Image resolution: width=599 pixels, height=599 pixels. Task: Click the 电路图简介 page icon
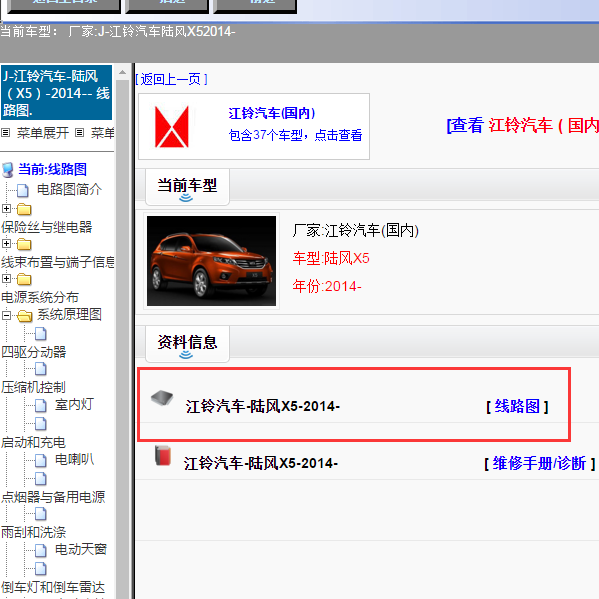pyautogui.click(x=23, y=190)
